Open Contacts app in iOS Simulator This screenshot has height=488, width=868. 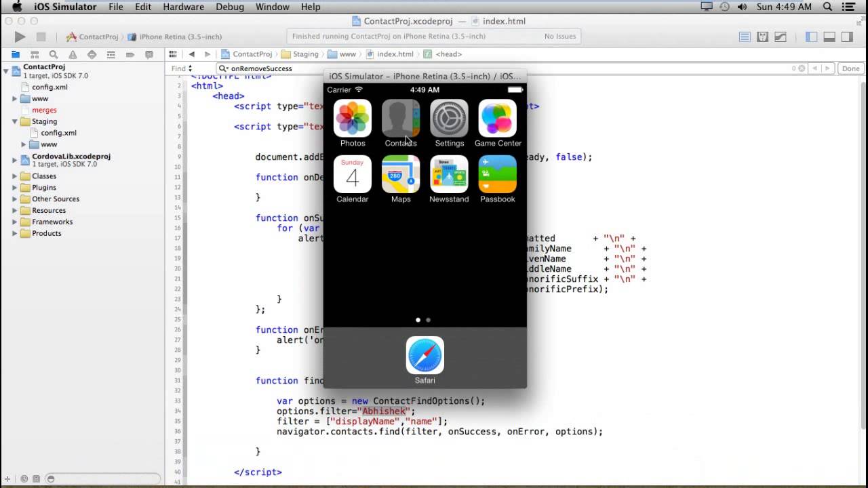point(401,119)
